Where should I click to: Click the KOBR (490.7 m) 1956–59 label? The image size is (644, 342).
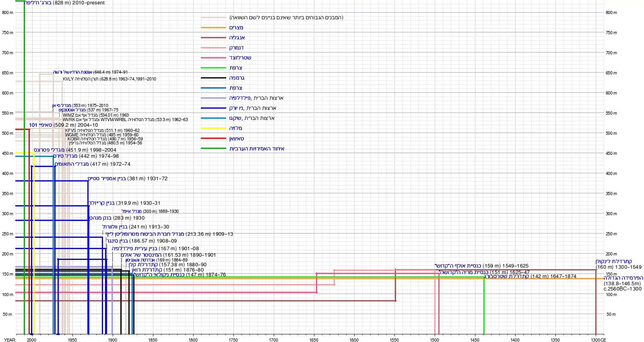105,139
